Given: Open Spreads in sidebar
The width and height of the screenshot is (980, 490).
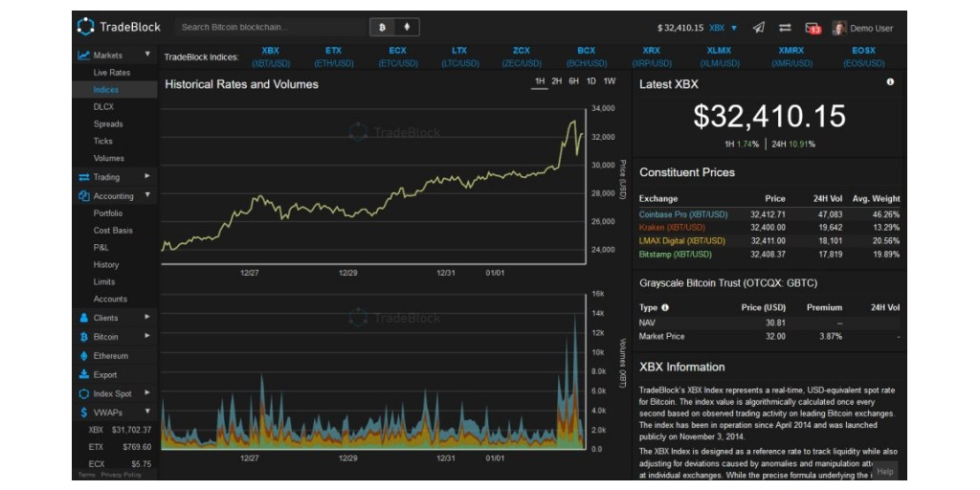Looking at the screenshot, I should 108,123.
